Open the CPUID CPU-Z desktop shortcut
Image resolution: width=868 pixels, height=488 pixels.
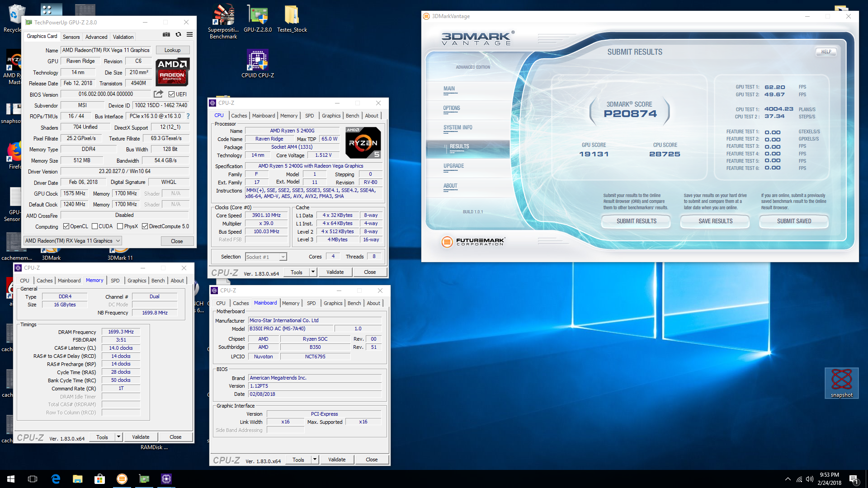pos(258,64)
